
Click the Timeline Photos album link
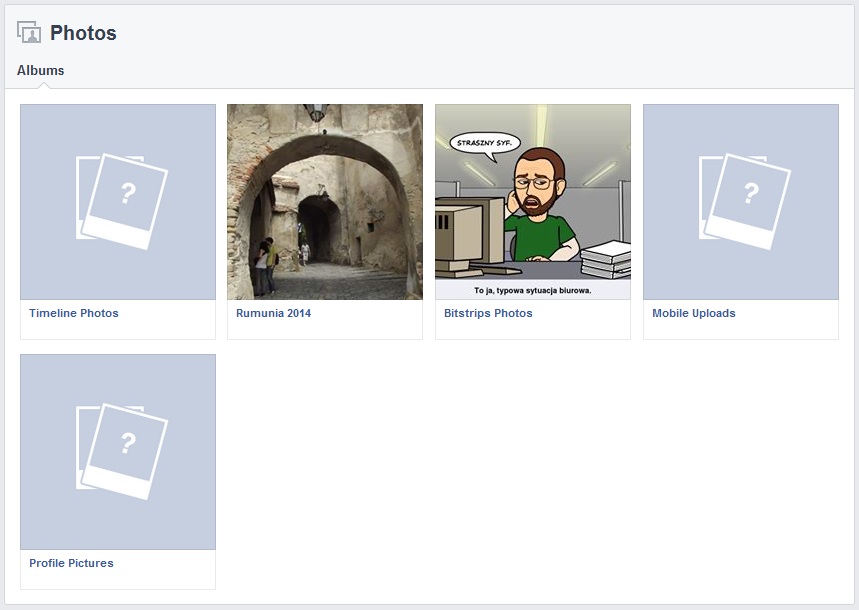pyautogui.click(x=74, y=313)
